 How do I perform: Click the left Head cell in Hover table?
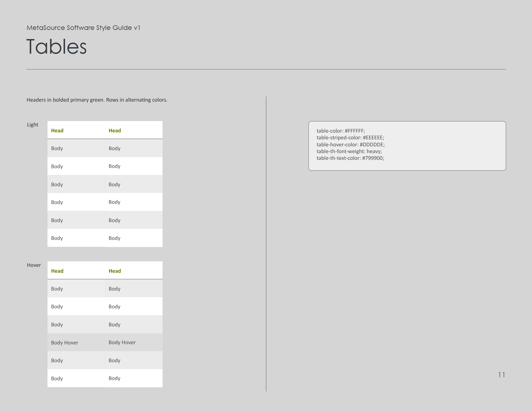pyautogui.click(x=57, y=271)
